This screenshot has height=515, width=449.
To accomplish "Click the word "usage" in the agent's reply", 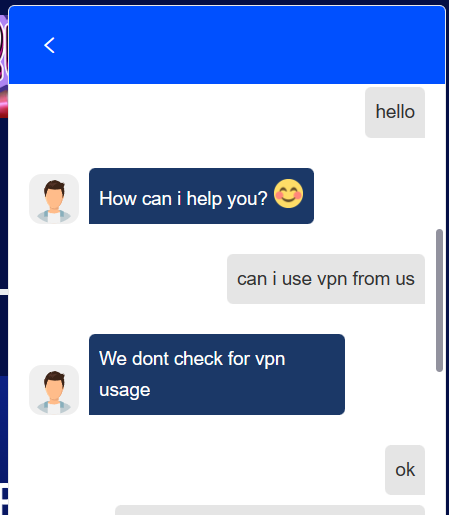I will tap(125, 390).
